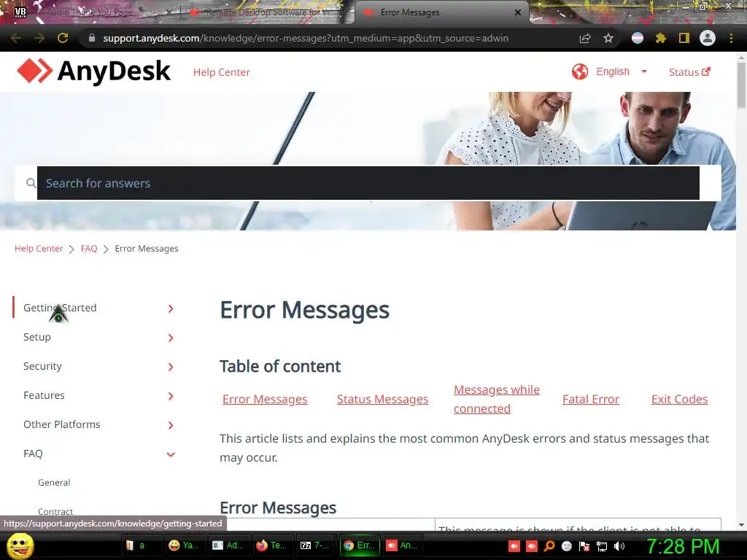Switch to the Error Messages browser tab

pos(441,12)
